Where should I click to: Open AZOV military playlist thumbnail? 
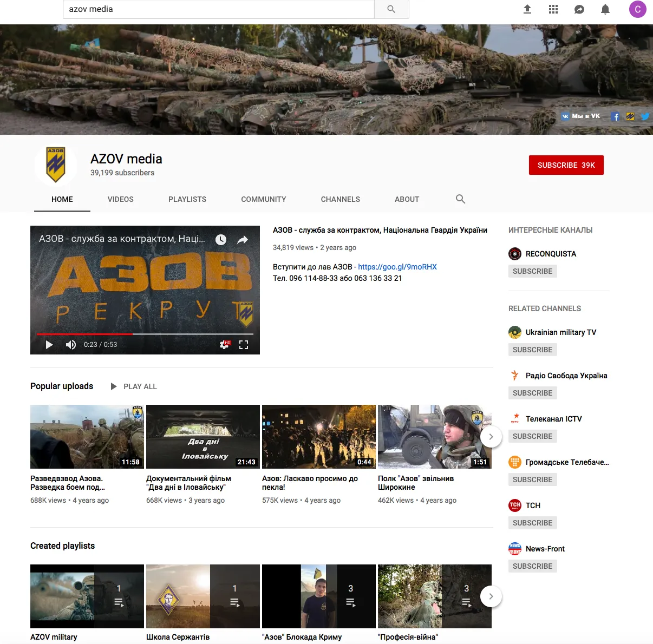coord(87,596)
